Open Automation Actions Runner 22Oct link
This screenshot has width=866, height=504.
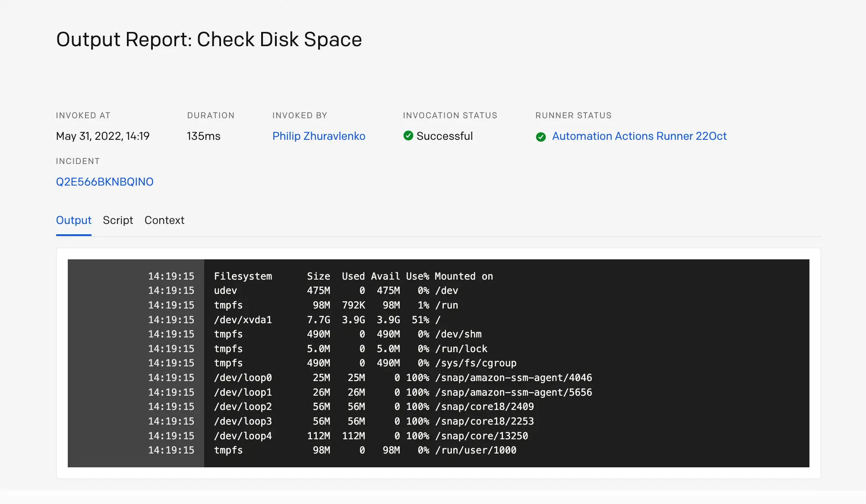point(639,136)
